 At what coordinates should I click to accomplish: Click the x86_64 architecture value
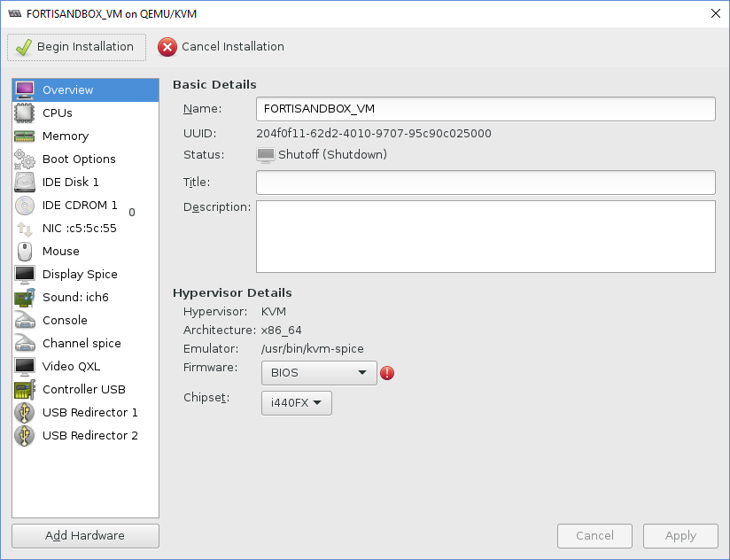pos(281,331)
